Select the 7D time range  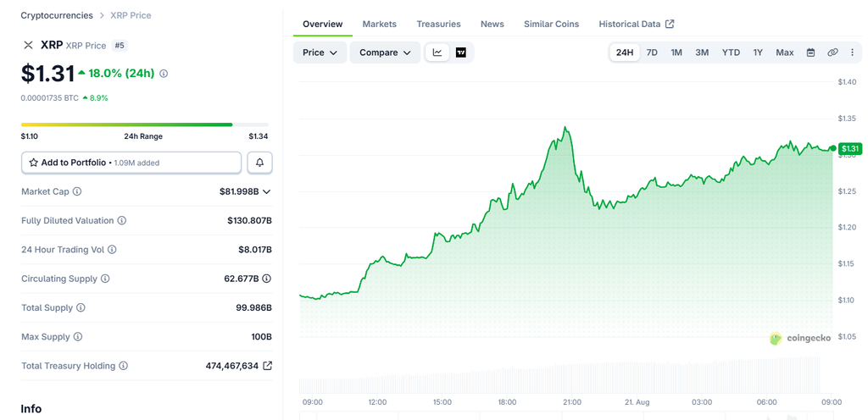pyautogui.click(x=652, y=52)
